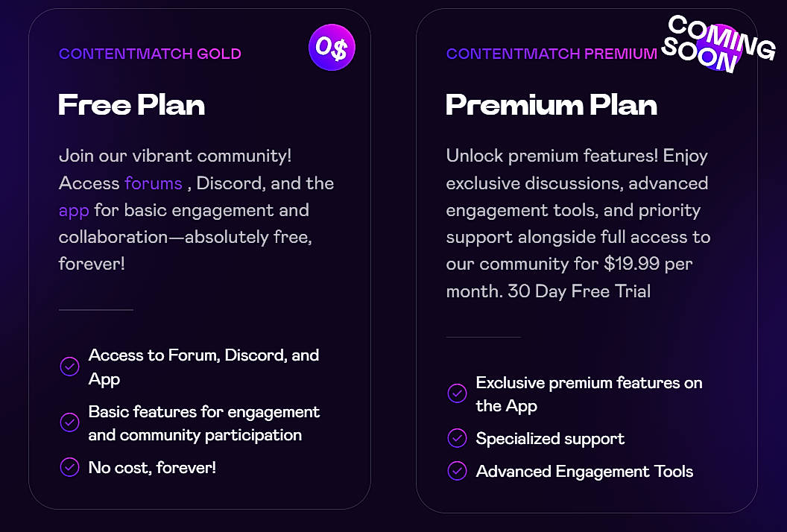787x532 pixels.
Task: Open the app link
Action: point(73,210)
